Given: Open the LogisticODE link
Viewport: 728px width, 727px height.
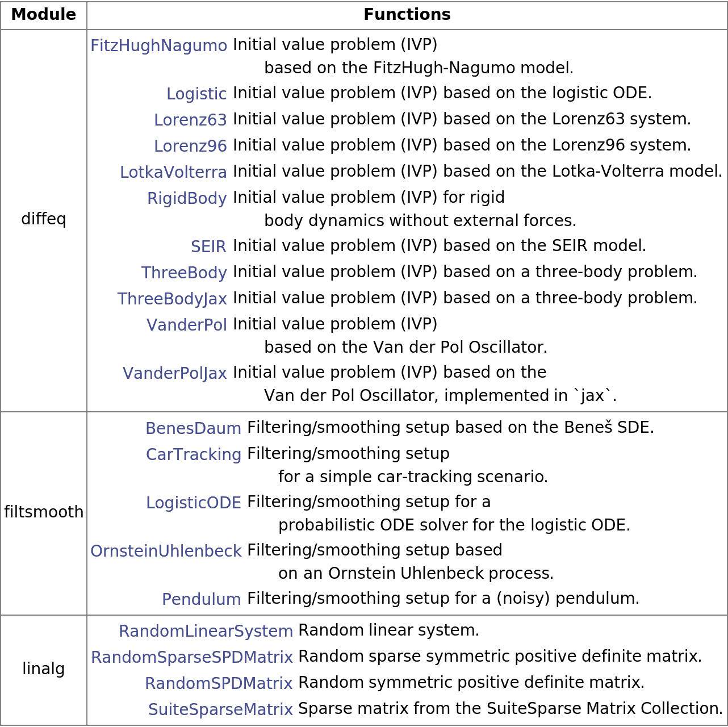Looking at the screenshot, I should (x=194, y=503).
